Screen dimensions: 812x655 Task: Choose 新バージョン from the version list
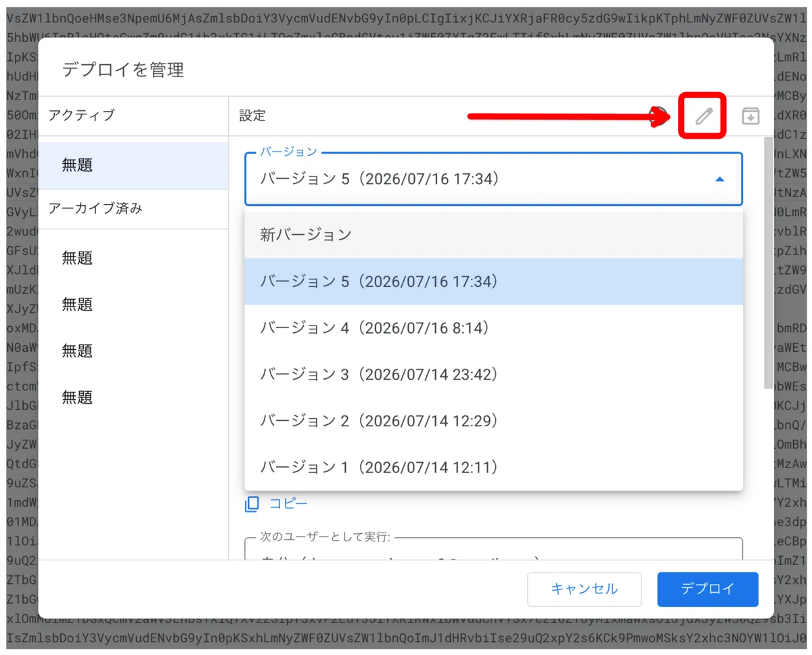point(493,235)
